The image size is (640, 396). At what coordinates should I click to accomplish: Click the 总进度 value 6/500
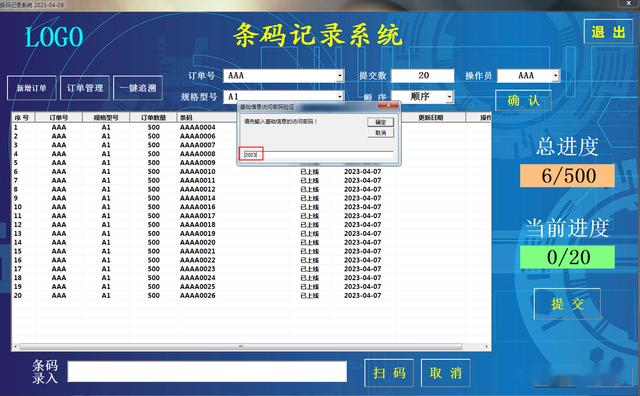(x=567, y=176)
